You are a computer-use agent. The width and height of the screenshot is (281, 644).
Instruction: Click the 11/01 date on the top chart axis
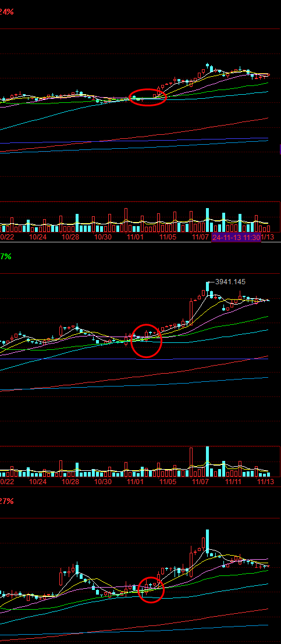pos(135,237)
